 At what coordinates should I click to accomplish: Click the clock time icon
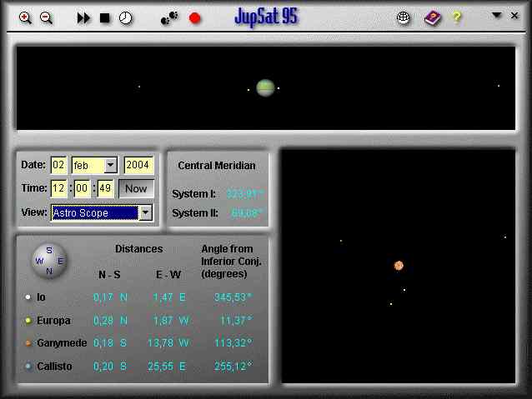point(126,17)
